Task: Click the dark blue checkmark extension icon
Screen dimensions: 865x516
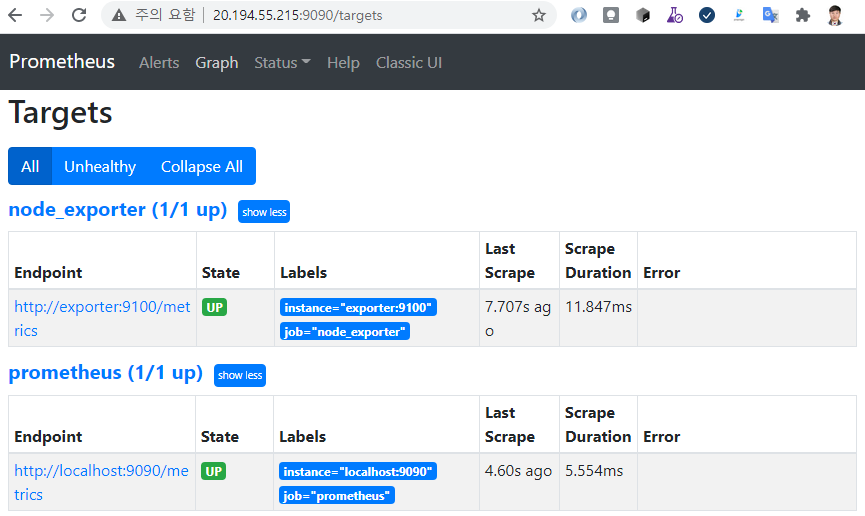Action: coord(707,15)
